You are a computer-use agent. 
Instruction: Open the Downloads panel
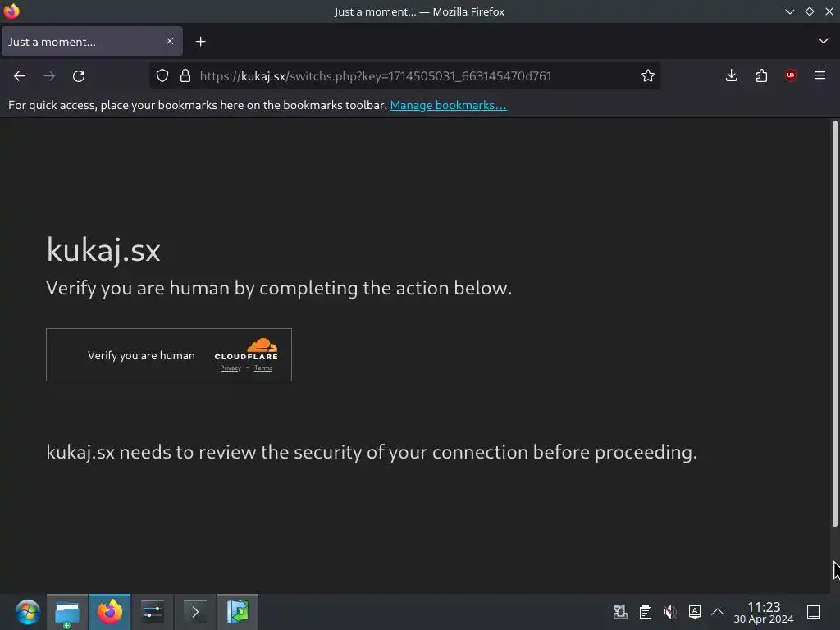tap(731, 76)
